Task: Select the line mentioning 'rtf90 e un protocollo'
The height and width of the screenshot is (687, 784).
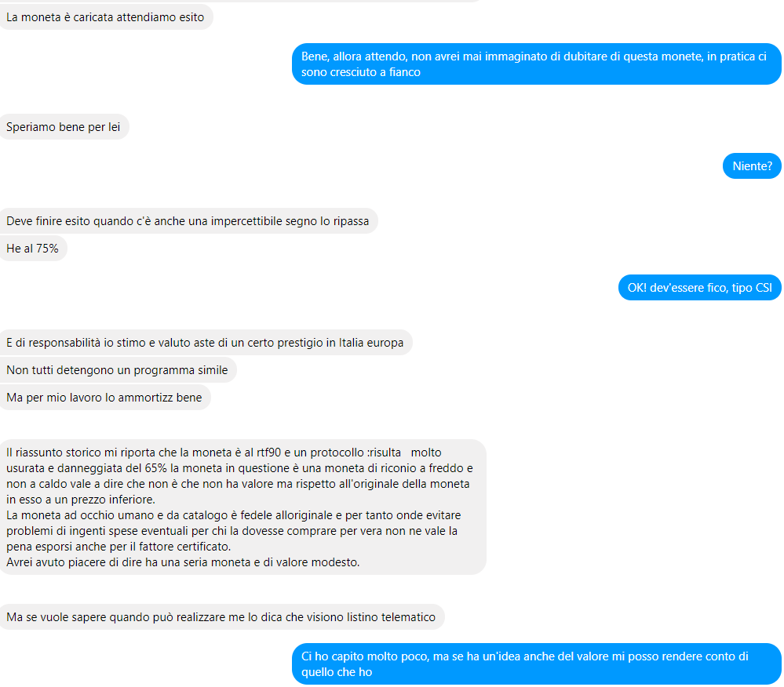Action: 224,453
